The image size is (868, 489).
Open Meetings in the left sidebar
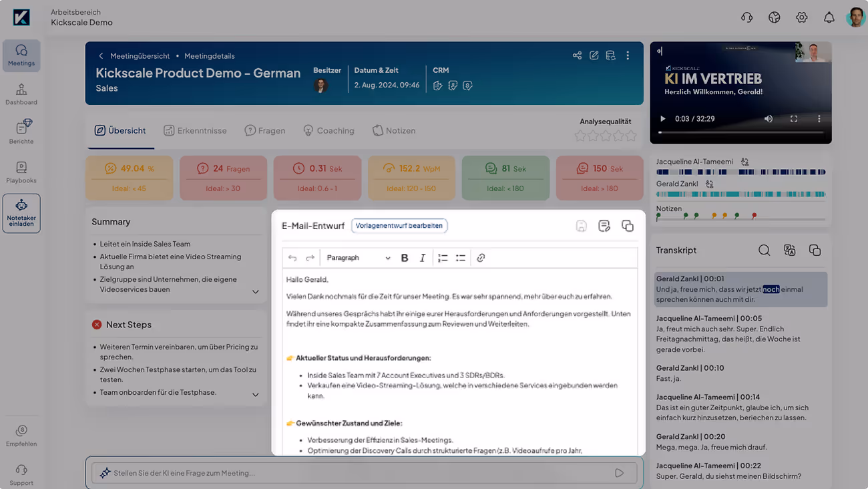[x=21, y=55]
